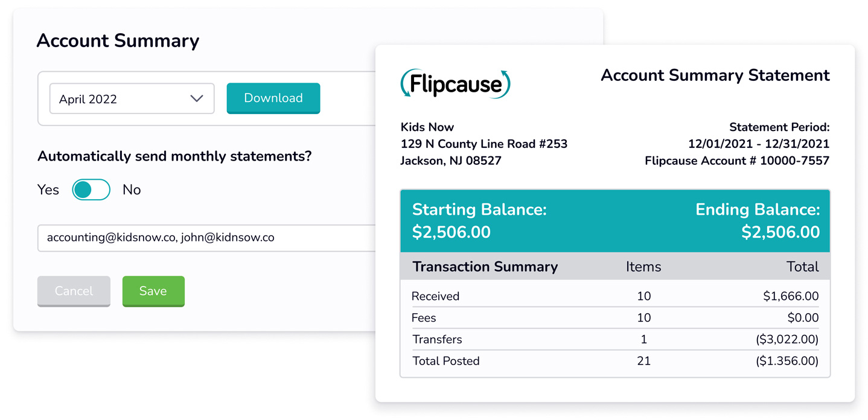The width and height of the screenshot is (868, 420).
Task: Select the No label beside toggle
Action: click(x=132, y=189)
